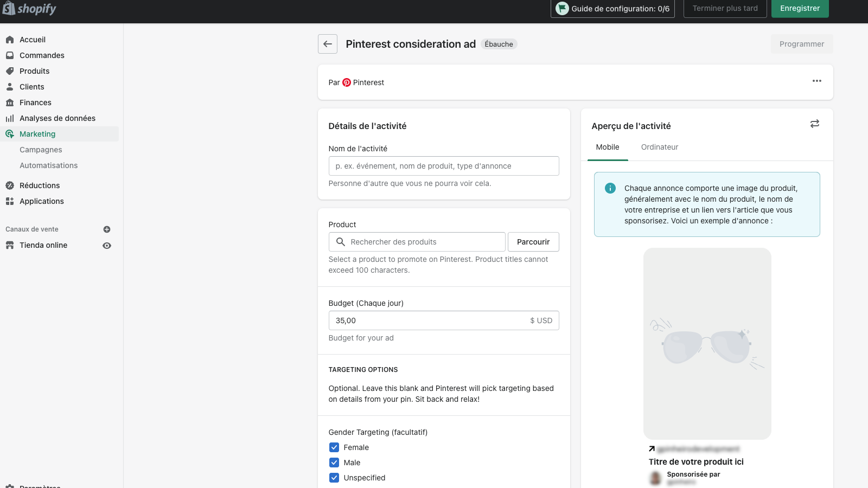Go back with the arrow button
868x488 pixels.
(328, 44)
